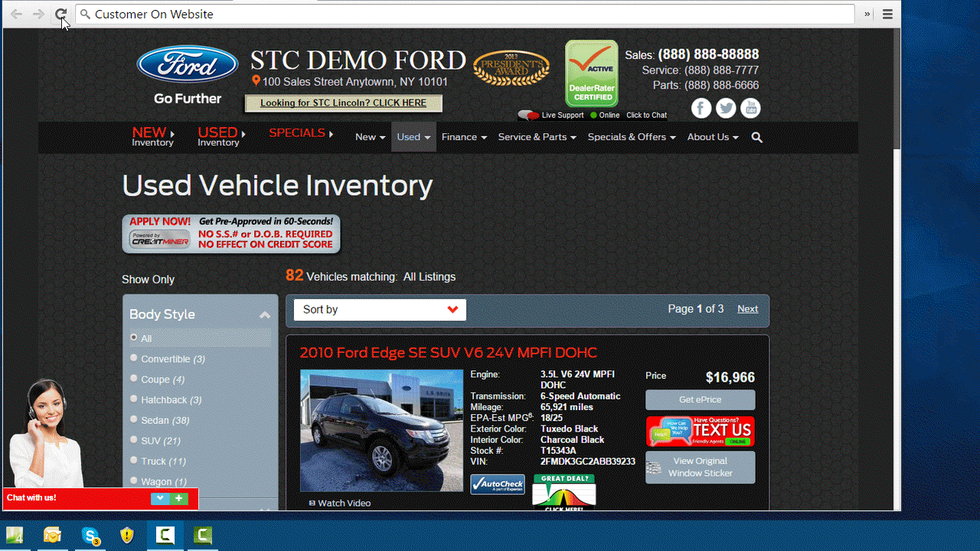This screenshot has height=551, width=980.
Task: Click the Skype icon in taskbar
Action: pyautogui.click(x=91, y=536)
